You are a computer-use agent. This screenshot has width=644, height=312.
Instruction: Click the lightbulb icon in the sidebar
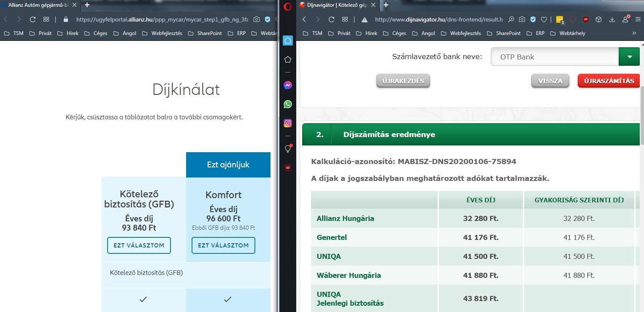[x=288, y=148]
